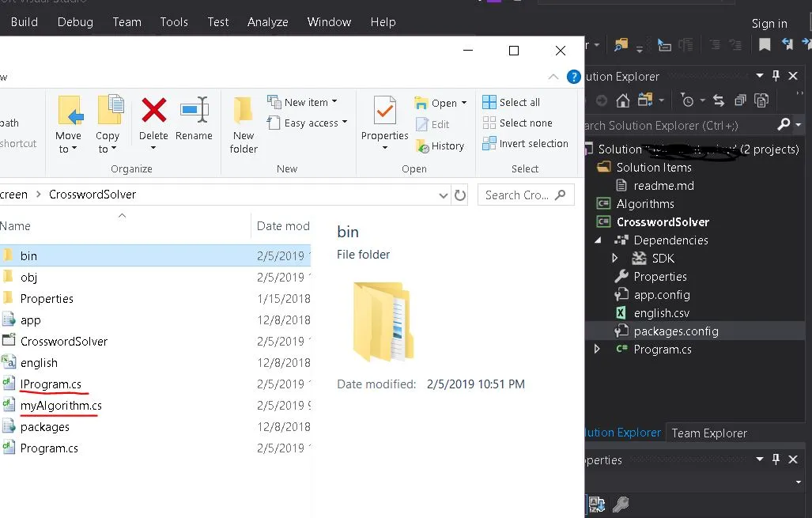Click Select none in the ribbon
Viewport: 812px width, 518px height.
517,123
